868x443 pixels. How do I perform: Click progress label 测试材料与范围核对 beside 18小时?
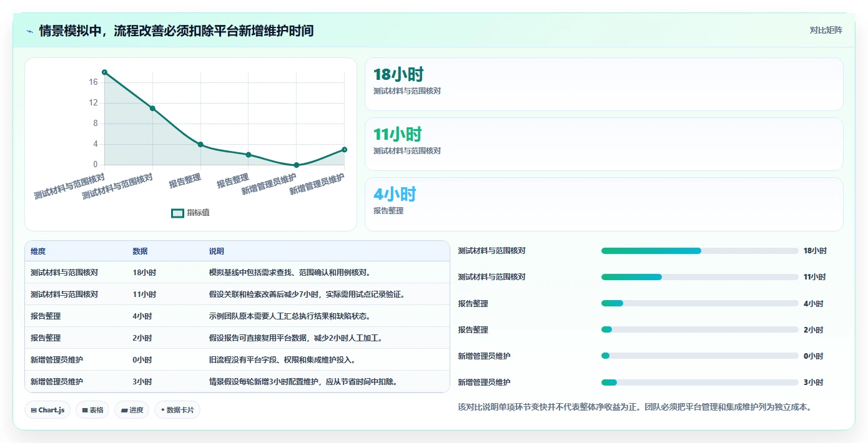click(x=492, y=251)
